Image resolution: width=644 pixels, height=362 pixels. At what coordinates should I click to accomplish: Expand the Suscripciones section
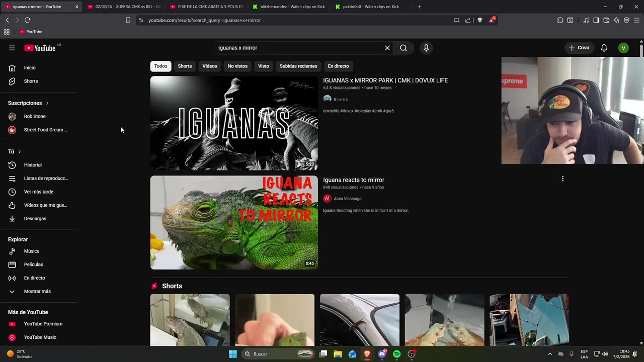(x=28, y=103)
